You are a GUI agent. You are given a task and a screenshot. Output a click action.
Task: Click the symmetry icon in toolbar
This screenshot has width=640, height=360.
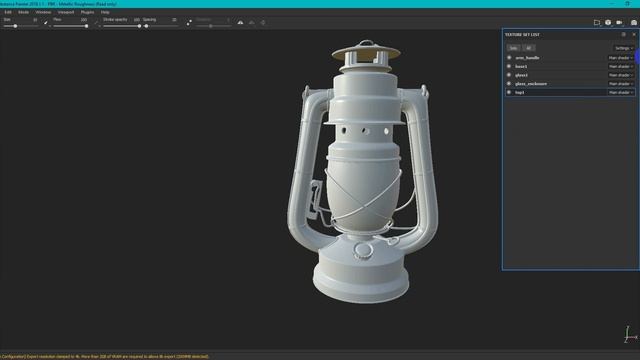(240, 22)
